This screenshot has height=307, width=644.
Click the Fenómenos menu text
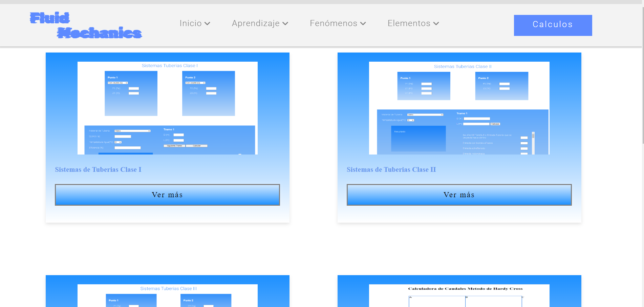pyautogui.click(x=334, y=23)
